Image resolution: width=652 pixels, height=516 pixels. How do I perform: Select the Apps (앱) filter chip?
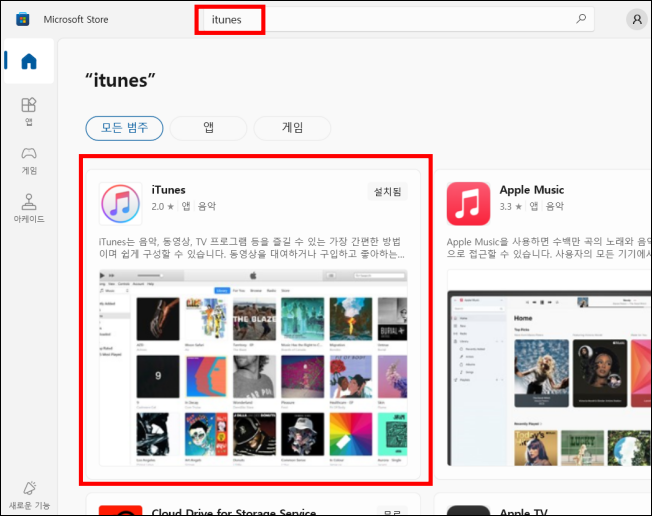coord(208,128)
